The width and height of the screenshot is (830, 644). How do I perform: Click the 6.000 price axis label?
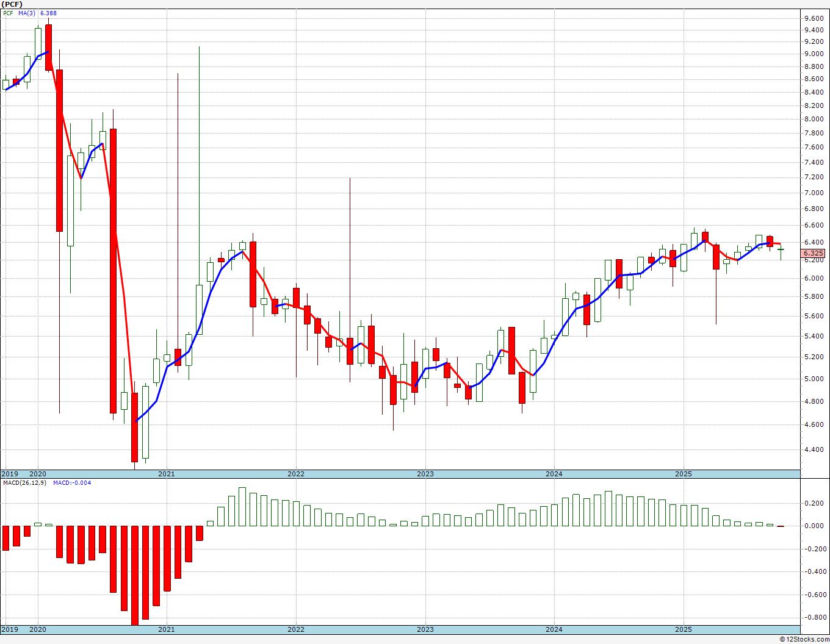814,278
